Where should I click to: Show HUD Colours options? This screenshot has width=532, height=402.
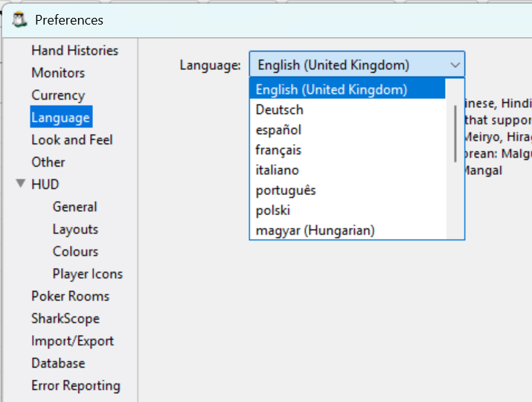coord(75,252)
